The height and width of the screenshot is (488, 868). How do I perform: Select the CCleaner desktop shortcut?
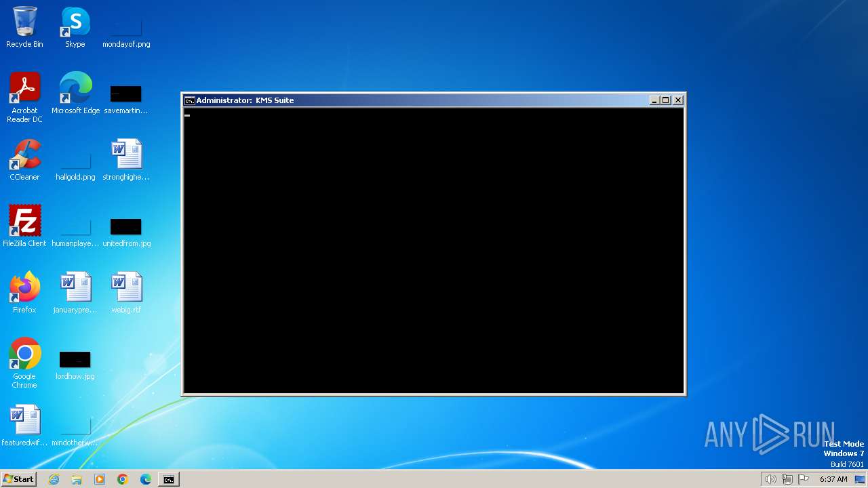[24, 160]
